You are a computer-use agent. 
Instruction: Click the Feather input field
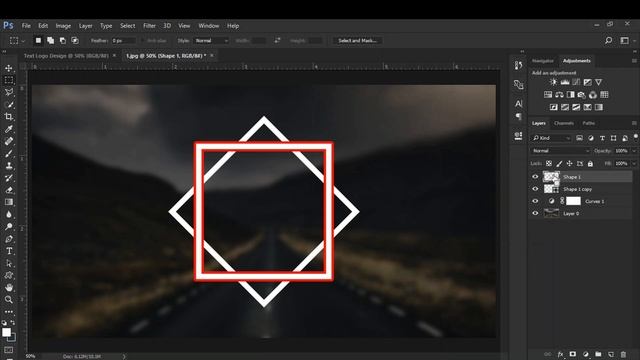[123, 41]
